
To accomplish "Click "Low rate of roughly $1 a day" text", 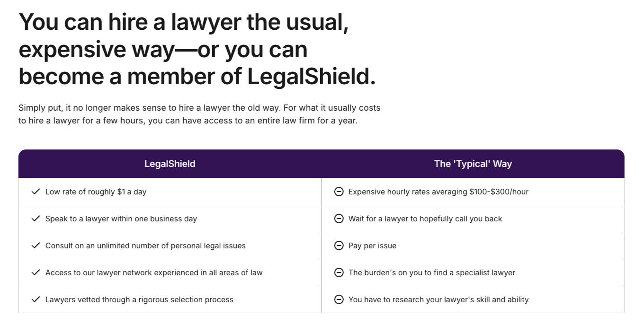I will point(96,192).
